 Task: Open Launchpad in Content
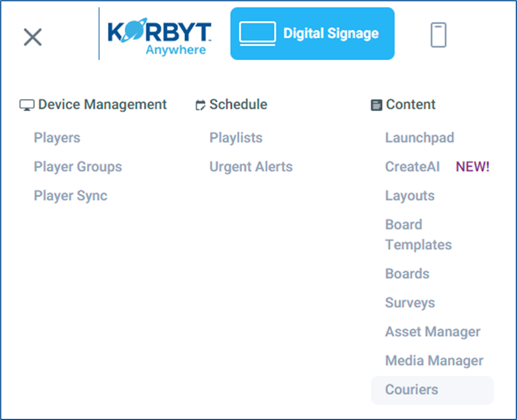[x=420, y=138]
